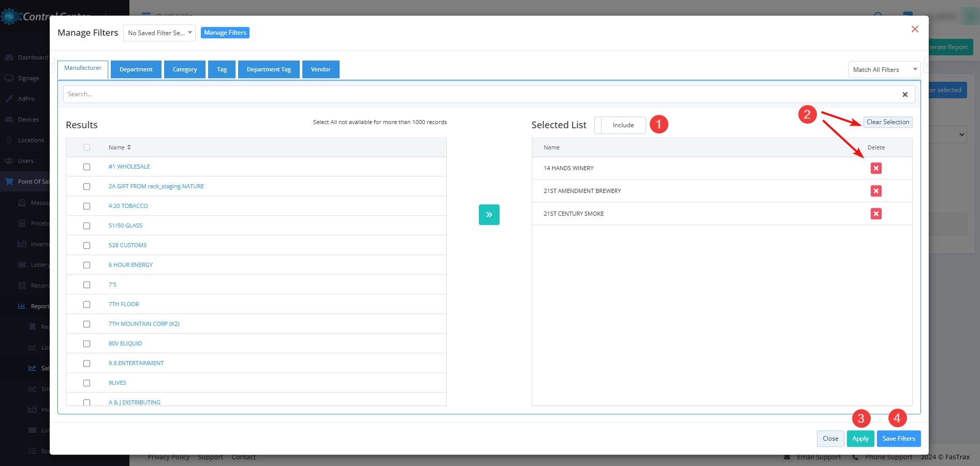Switch to the Tag tab
Image resolution: width=980 pixels, height=466 pixels.
(x=222, y=69)
